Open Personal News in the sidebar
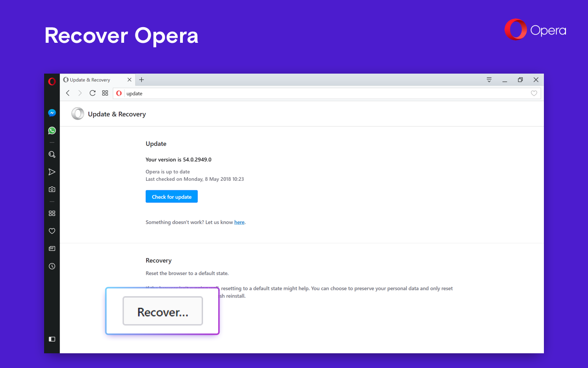 [x=52, y=248]
